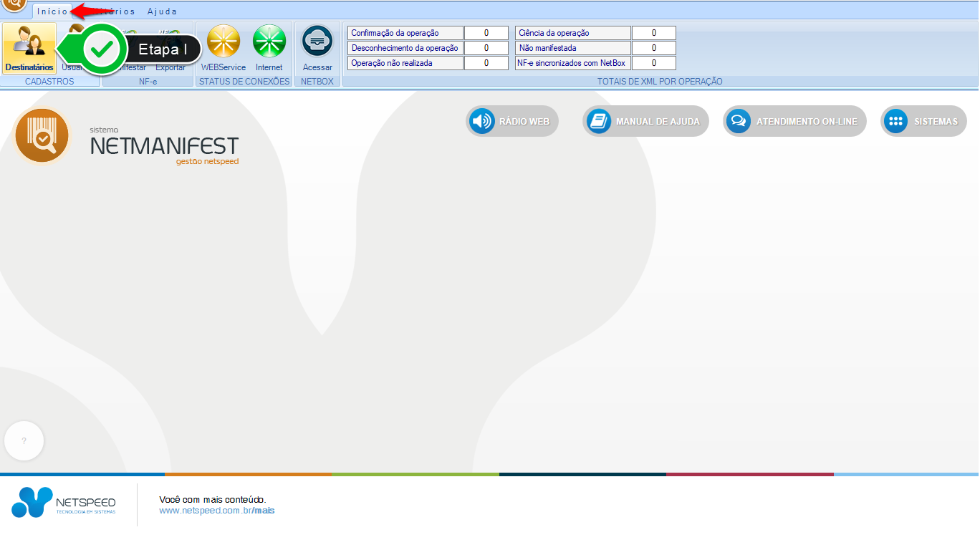Screen dimensions: 980x550
Task: Open the Destinatários registration icon
Action: coord(29,48)
